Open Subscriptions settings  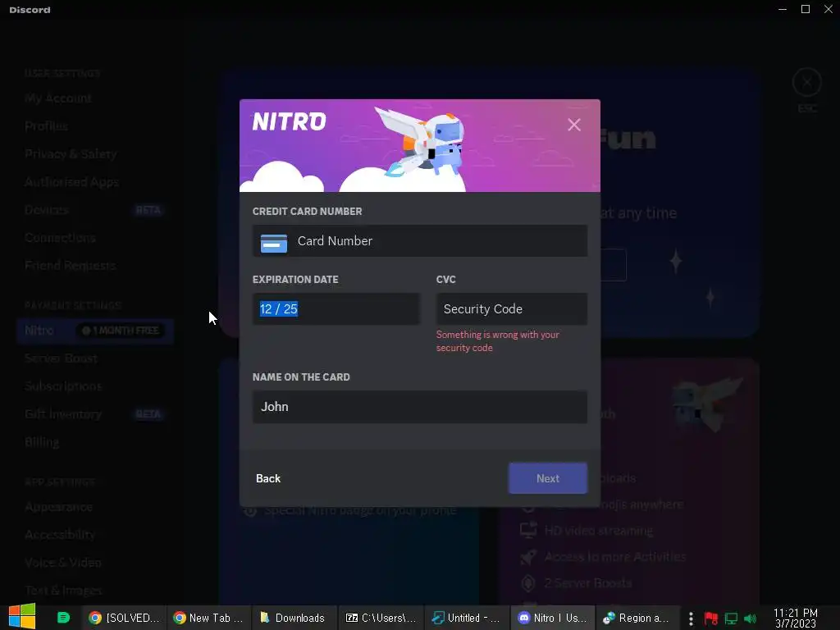(62, 386)
